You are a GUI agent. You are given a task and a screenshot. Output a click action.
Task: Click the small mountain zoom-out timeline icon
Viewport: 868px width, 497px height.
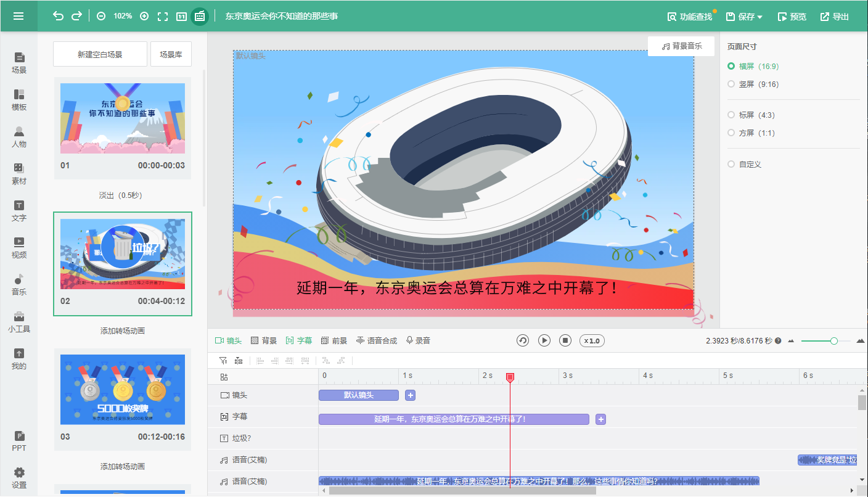[x=791, y=340]
